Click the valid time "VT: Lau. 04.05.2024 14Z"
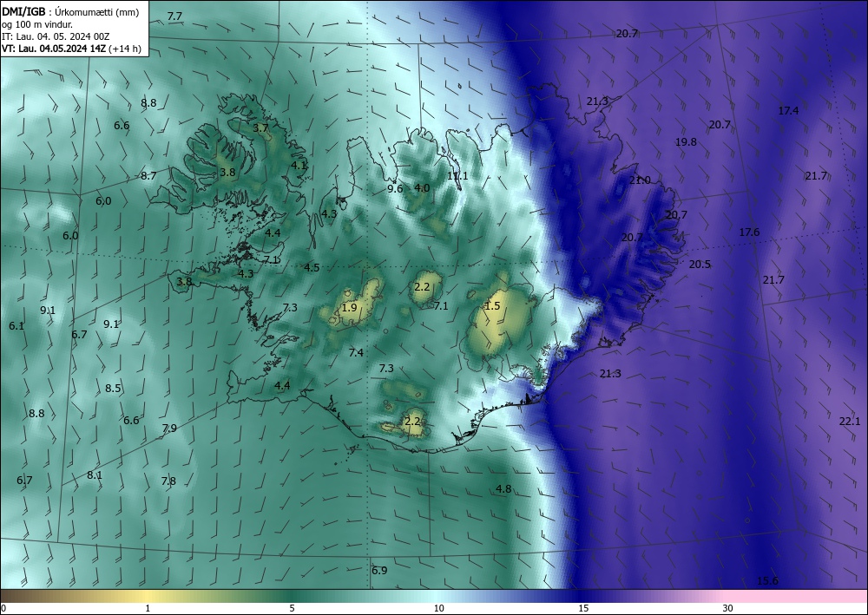868x615 pixels. pyautogui.click(x=54, y=49)
